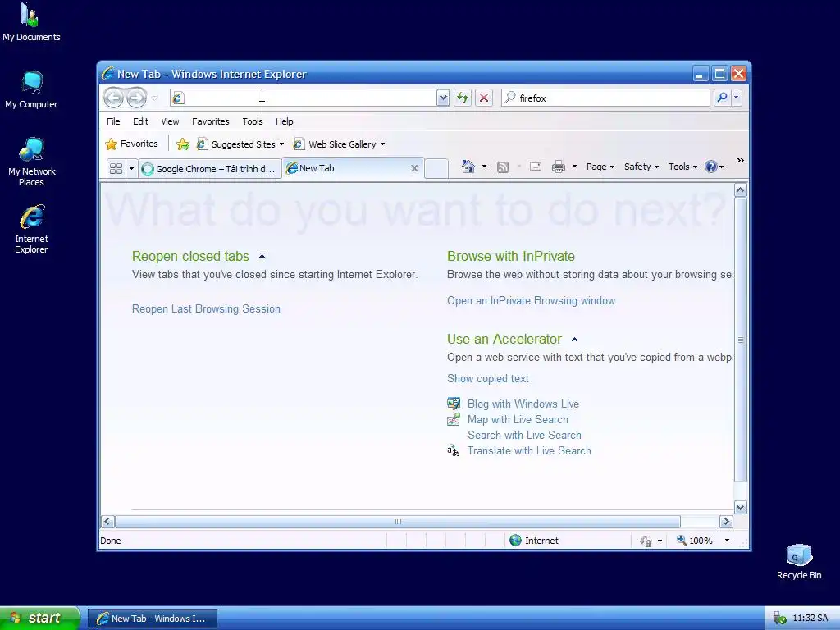The width and height of the screenshot is (840, 630).
Task: Expand the command bar overflow chevron
Action: [741, 161]
